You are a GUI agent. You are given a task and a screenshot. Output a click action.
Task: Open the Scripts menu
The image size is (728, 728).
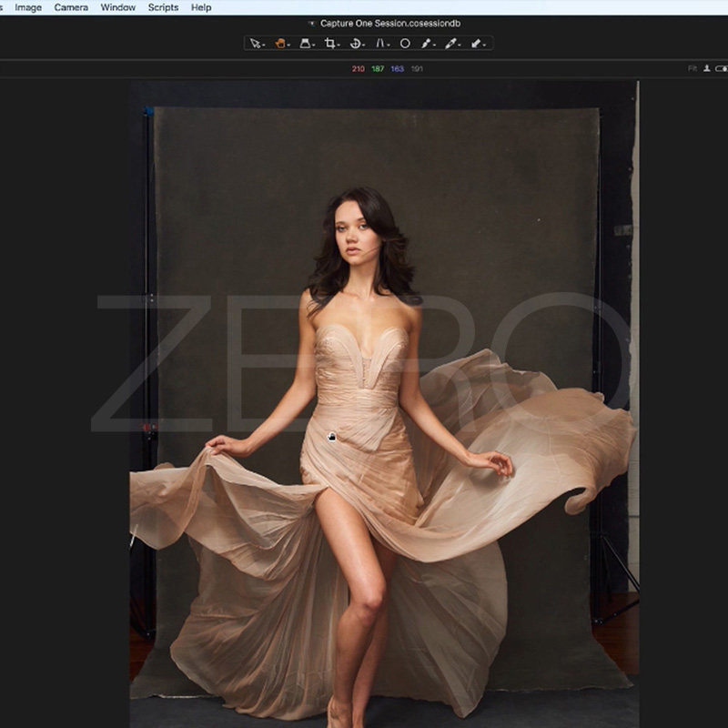coord(164,7)
